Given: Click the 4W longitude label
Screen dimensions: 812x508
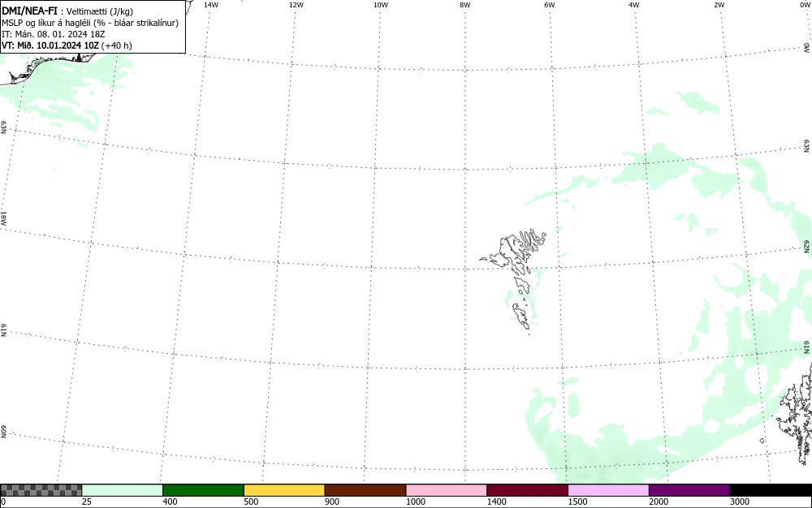Looking at the screenshot, I should tap(634, 5).
